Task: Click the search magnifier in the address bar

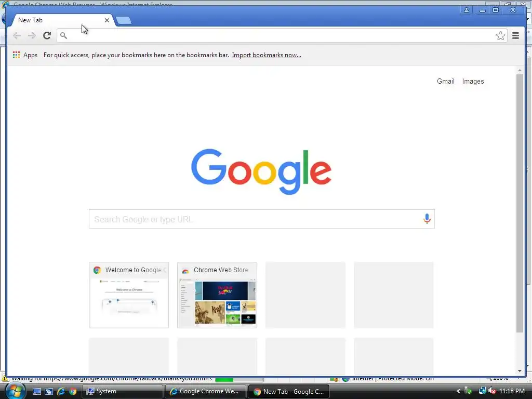Action: (x=63, y=35)
